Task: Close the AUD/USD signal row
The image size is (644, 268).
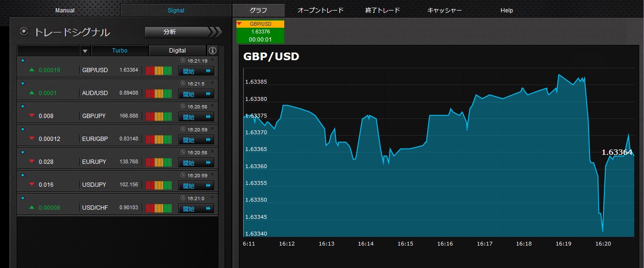Action: 213,83
